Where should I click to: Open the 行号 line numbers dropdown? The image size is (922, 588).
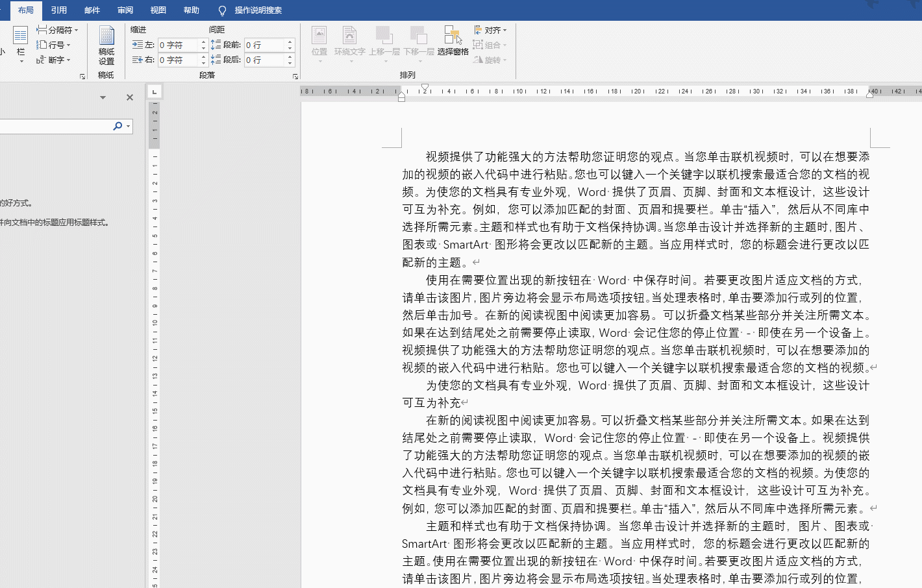(x=53, y=45)
